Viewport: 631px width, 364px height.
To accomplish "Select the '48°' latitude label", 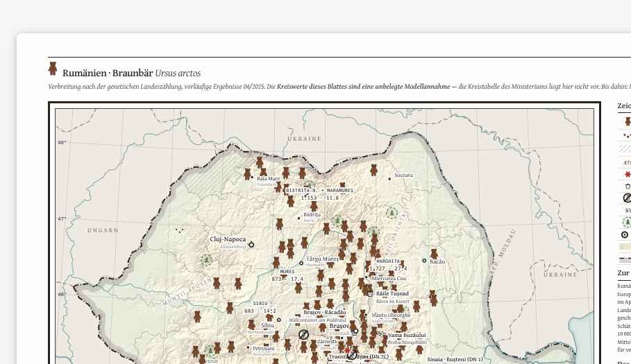I will (62, 142).
